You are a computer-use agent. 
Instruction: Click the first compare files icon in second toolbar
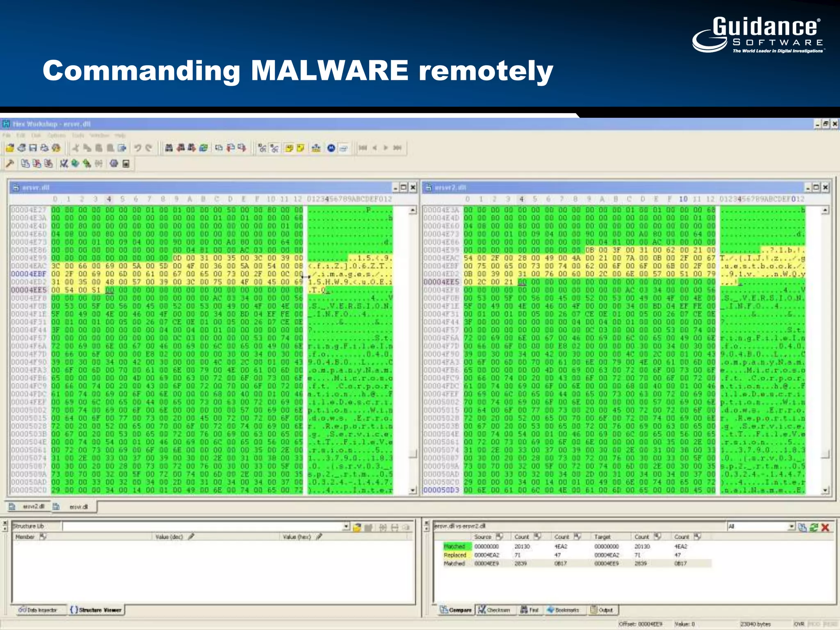25,164
